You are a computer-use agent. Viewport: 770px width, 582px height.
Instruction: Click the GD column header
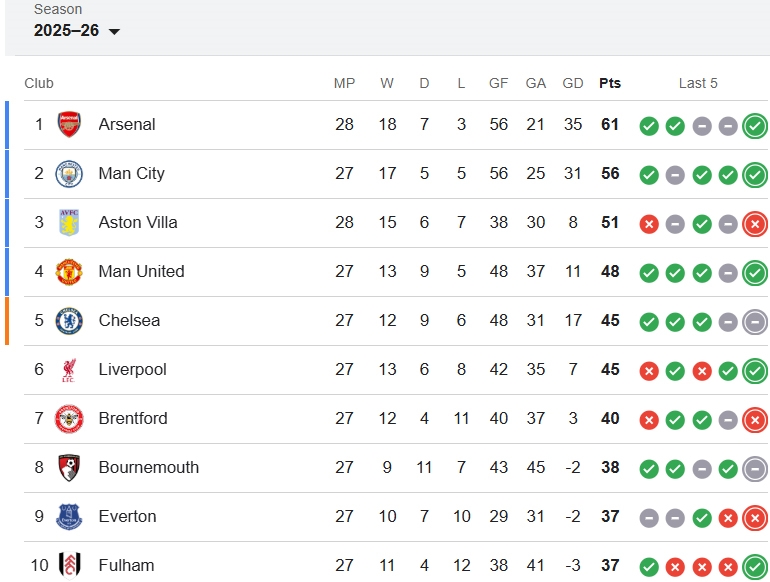click(573, 83)
